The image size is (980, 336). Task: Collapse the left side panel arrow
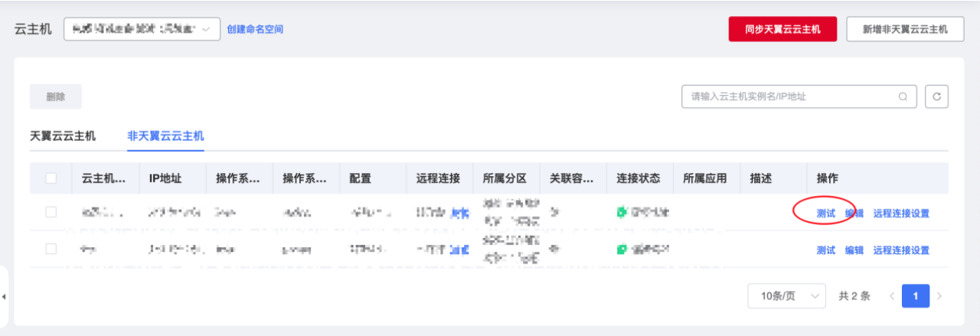[x=4, y=296]
